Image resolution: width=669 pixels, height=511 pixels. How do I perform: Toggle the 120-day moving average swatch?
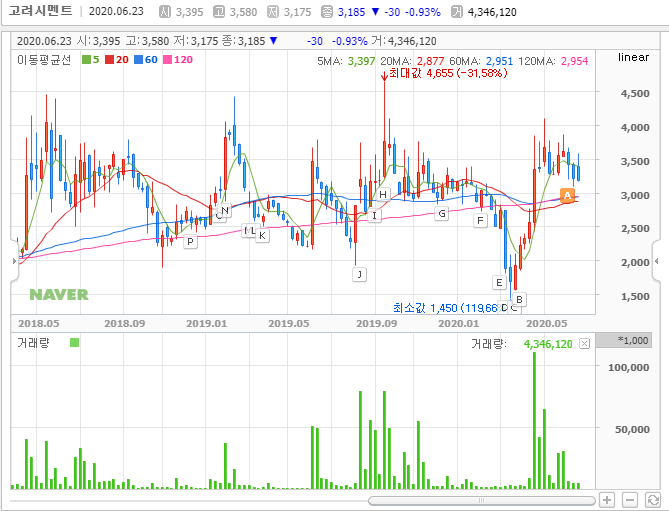tap(168, 60)
